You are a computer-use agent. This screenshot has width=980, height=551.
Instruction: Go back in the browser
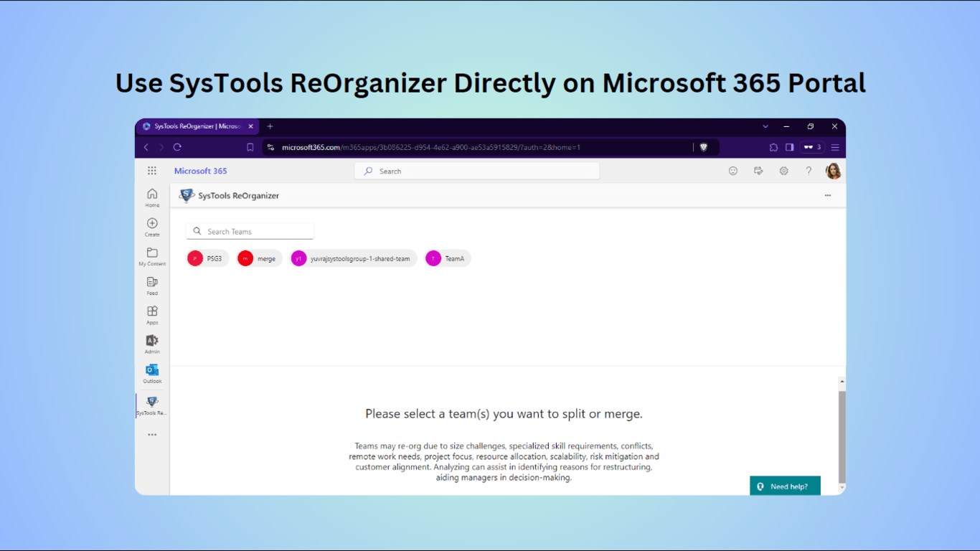(x=146, y=147)
